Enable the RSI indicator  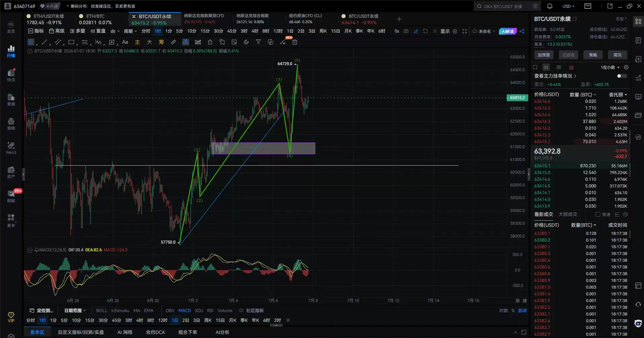[210, 310]
